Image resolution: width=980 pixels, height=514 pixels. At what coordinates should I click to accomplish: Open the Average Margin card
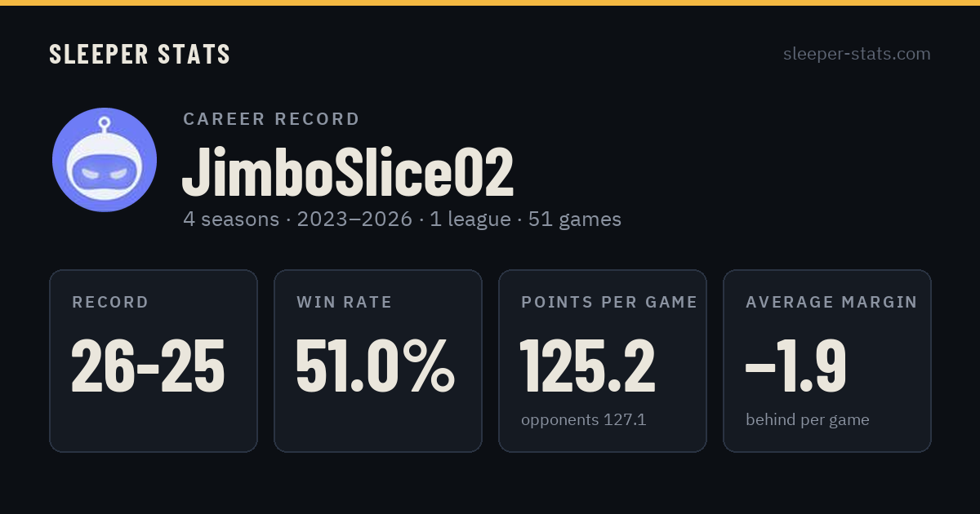coord(827,361)
